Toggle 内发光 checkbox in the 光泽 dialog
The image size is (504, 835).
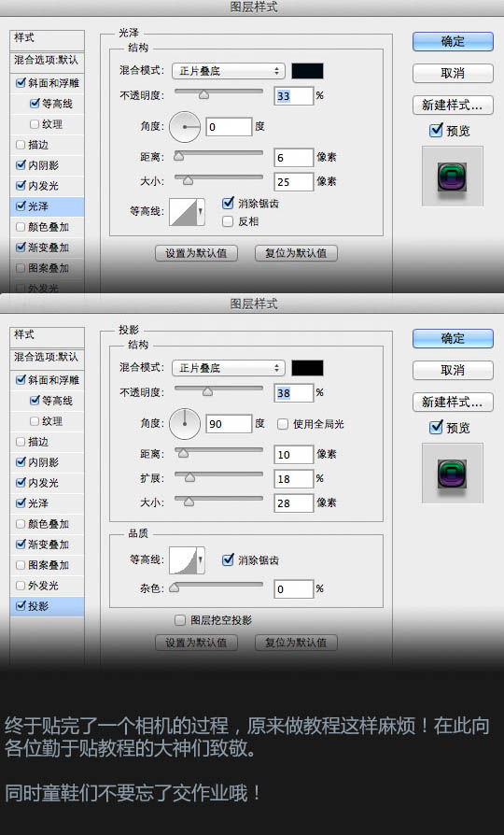tap(21, 185)
